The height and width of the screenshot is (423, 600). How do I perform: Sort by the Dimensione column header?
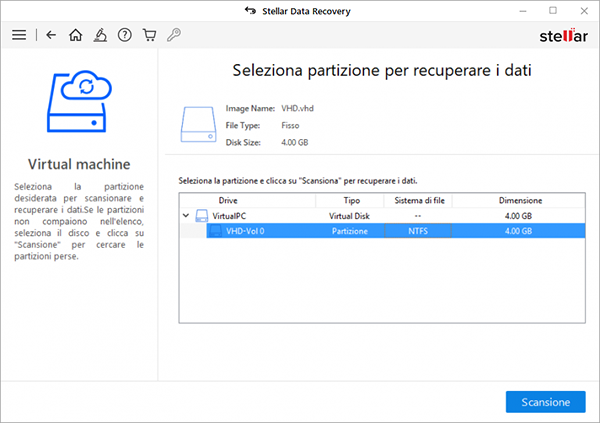(x=519, y=201)
